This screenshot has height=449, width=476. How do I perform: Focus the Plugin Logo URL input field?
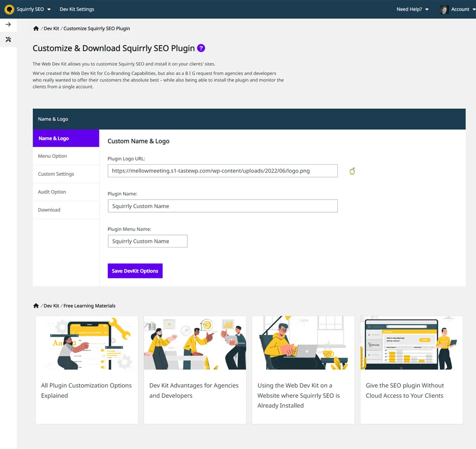click(x=223, y=171)
